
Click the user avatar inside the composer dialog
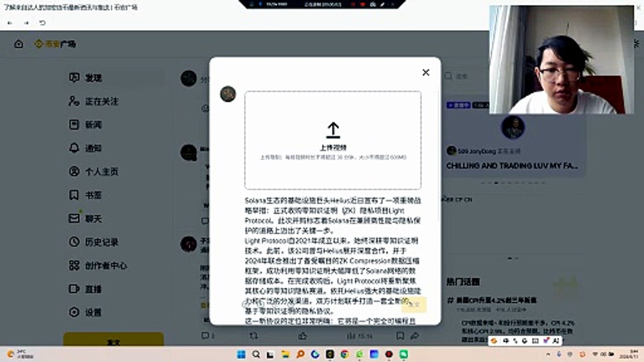(x=228, y=94)
